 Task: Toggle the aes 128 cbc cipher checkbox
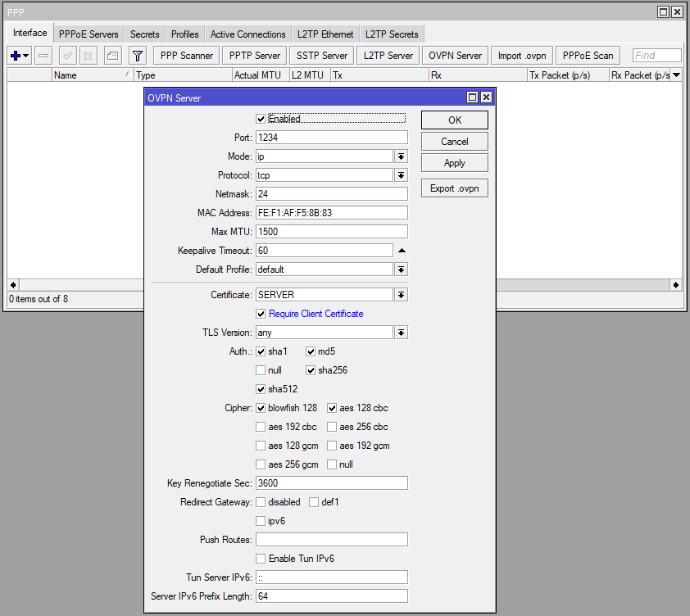click(332, 408)
